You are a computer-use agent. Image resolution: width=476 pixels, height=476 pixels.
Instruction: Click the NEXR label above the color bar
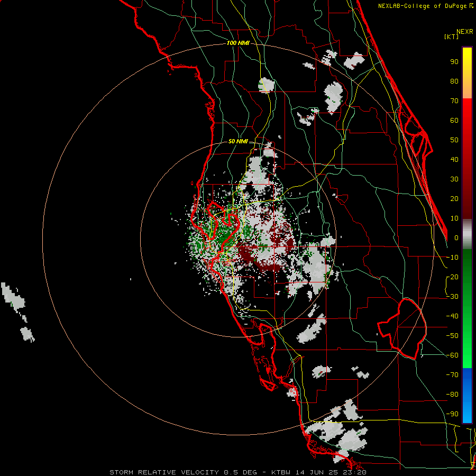click(465, 31)
